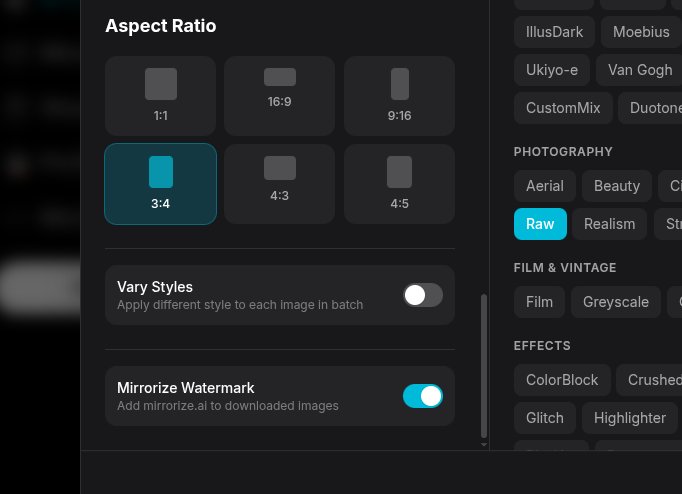Deselect the Raw photography style
Viewport: 682px width, 494px height.
(x=540, y=224)
